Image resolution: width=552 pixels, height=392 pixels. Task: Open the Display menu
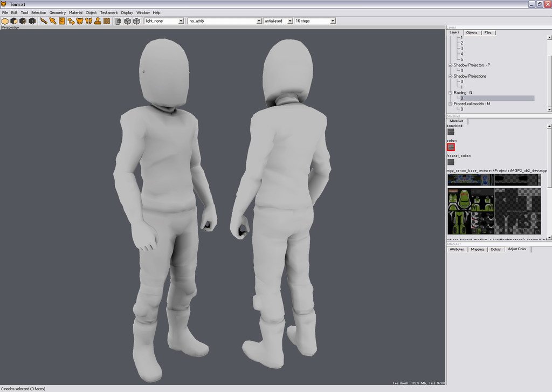click(x=127, y=13)
